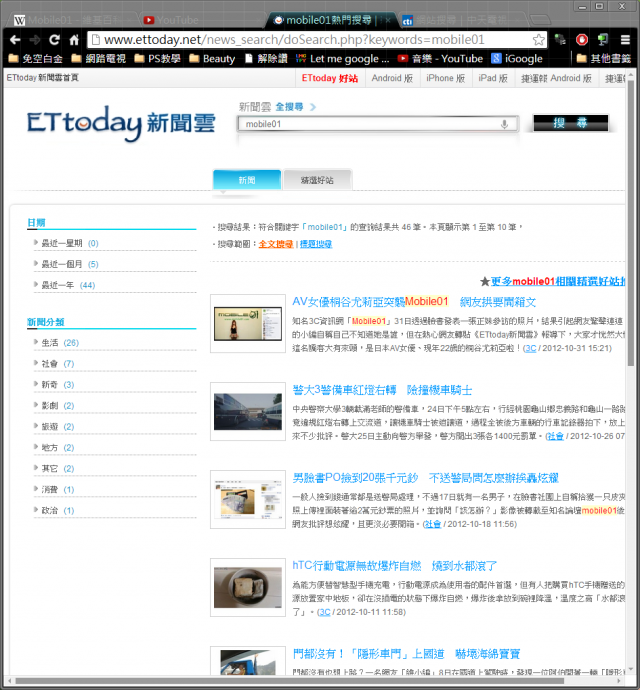Open the 解除鎖 bookmark
This screenshot has height=691, width=640.
coord(266,59)
